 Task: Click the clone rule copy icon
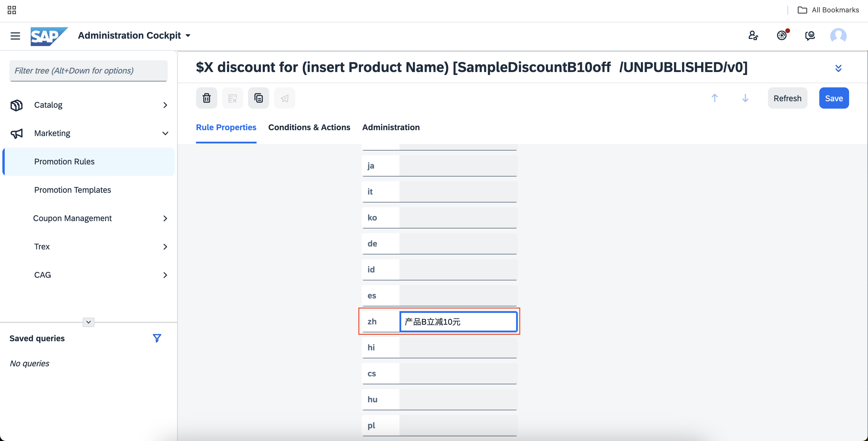258,98
